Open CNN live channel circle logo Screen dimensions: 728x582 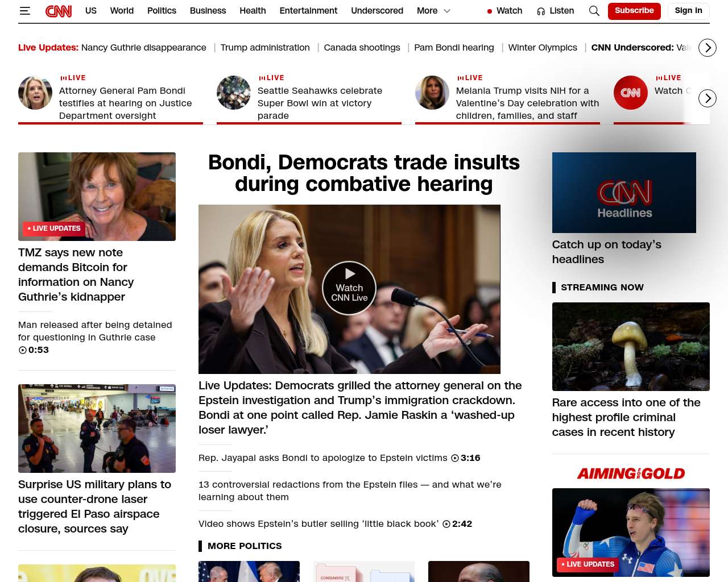(x=630, y=93)
